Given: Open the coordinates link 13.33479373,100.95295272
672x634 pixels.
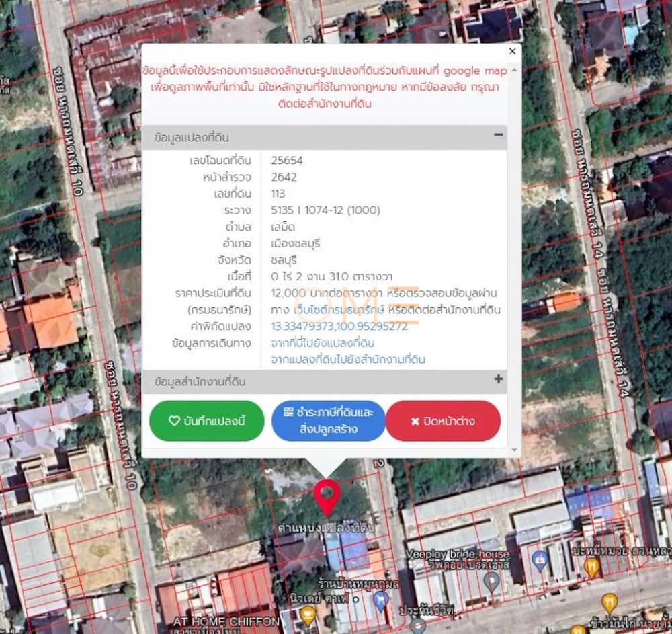Looking at the screenshot, I should [339, 326].
